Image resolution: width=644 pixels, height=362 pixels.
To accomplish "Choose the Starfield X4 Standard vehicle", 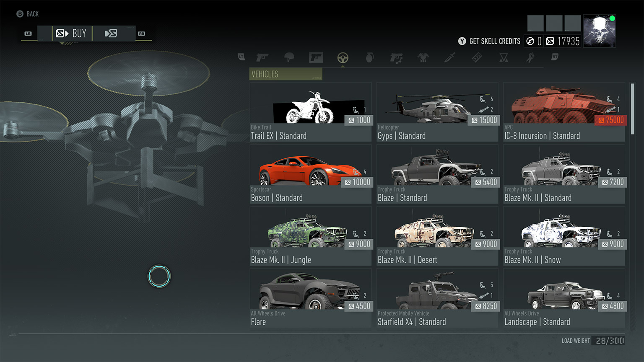I will coord(437,298).
